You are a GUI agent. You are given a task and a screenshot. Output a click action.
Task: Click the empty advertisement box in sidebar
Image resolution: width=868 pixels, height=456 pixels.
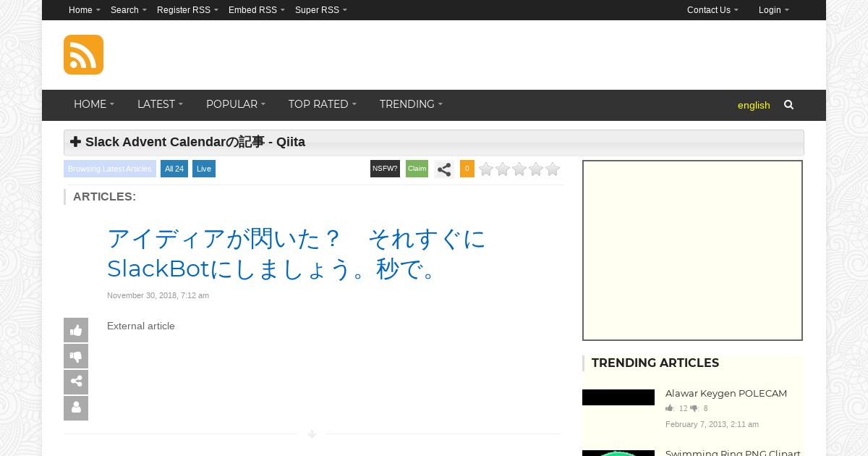[x=692, y=250]
